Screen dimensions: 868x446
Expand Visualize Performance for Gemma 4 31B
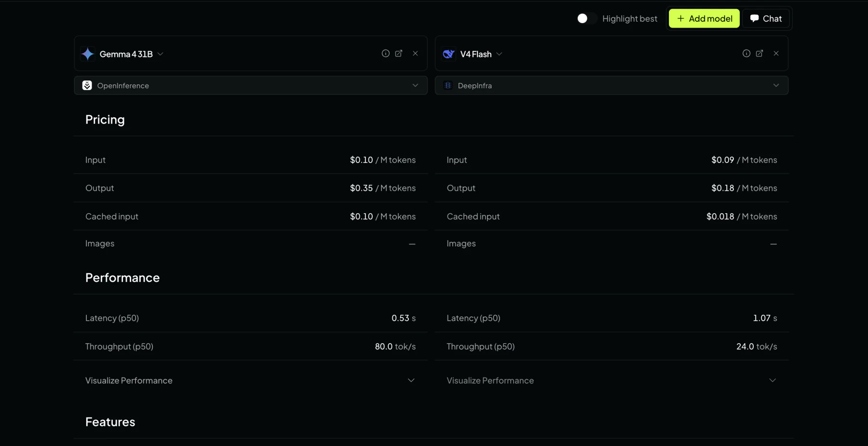click(x=250, y=380)
